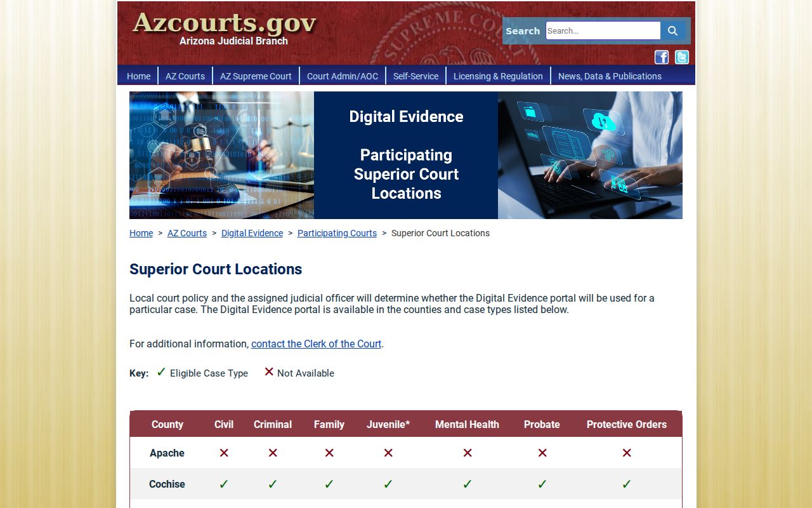
Task: Open News, Data & Publications menu
Action: pos(610,76)
